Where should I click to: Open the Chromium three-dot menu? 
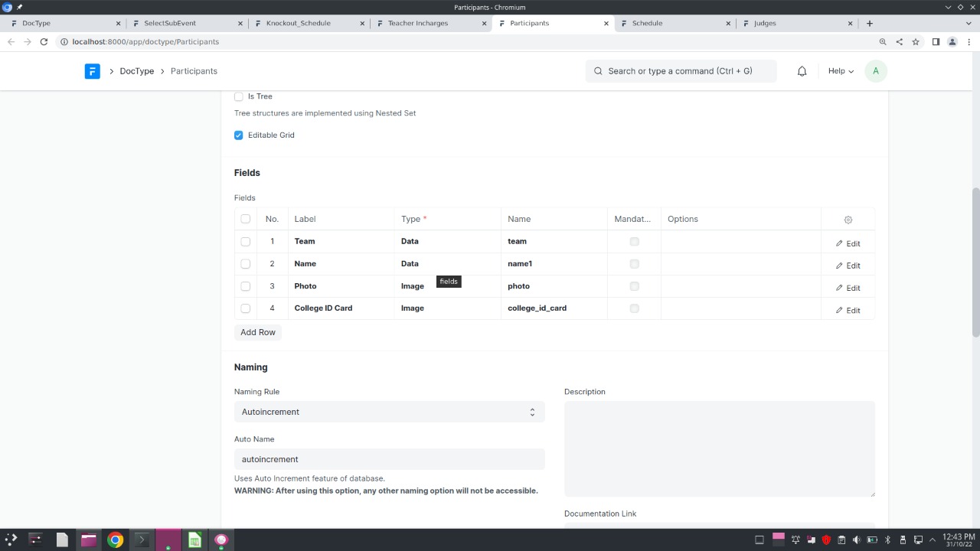(969, 42)
